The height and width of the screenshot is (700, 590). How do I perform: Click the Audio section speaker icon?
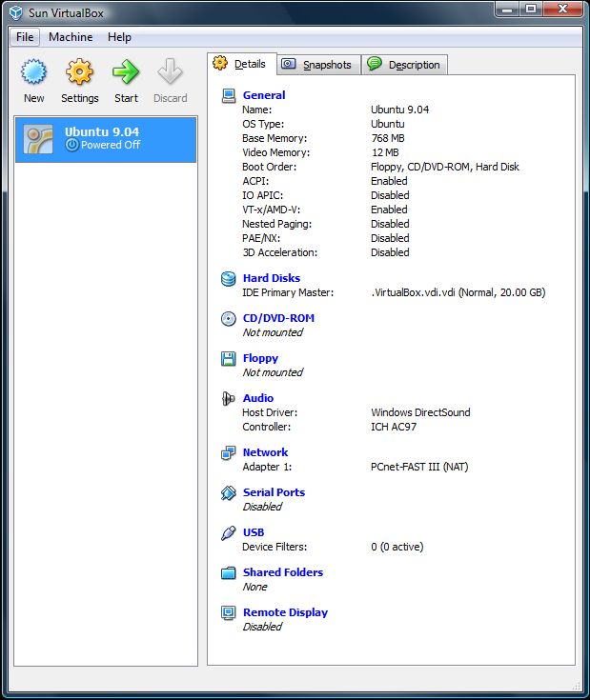coord(229,398)
